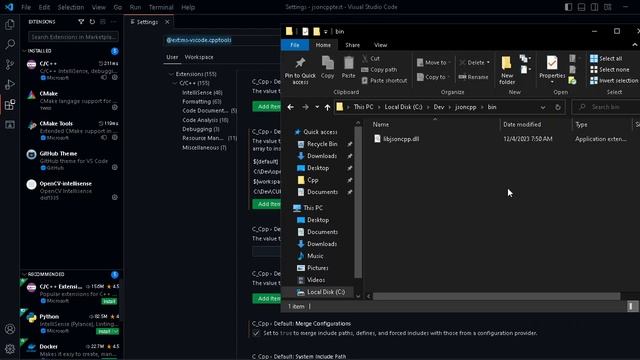
Task: Open the Terminal menu in VS Code
Action: (161, 7)
